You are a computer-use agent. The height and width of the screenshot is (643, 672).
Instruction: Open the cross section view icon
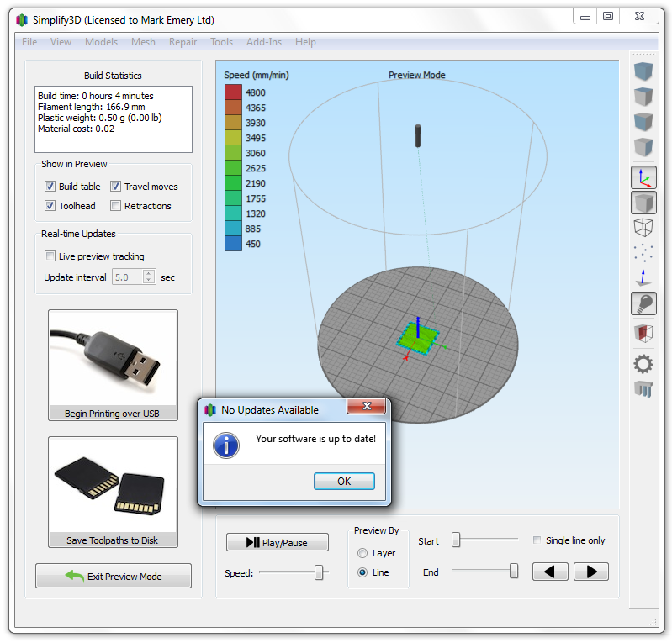click(x=643, y=333)
